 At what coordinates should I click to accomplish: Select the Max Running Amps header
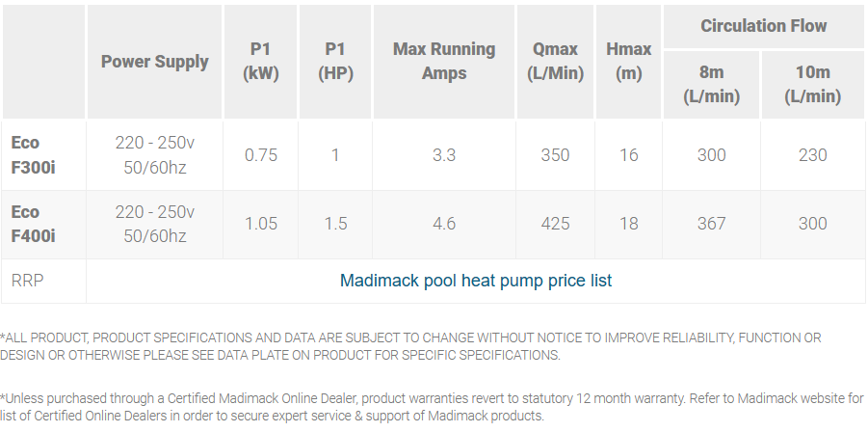(443, 62)
